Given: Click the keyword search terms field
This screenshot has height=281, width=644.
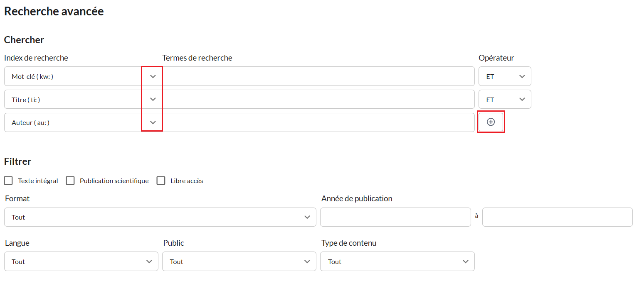Looking at the screenshot, I should pos(318,76).
